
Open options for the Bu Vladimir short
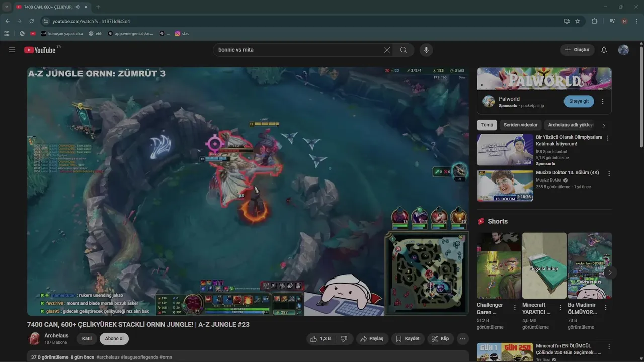click(x=605, y=308)
